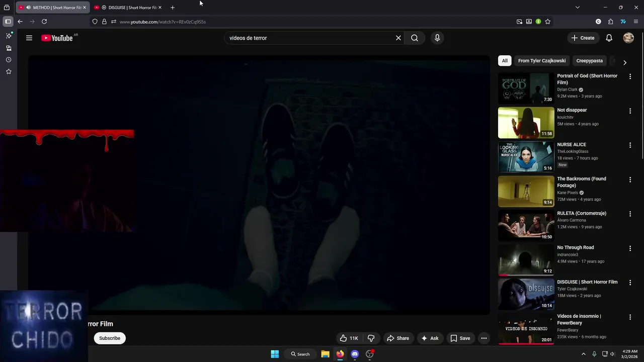Open picture-in-picture icon in address bar
Screen dimensions: 644x362
(x=519, y=22)
